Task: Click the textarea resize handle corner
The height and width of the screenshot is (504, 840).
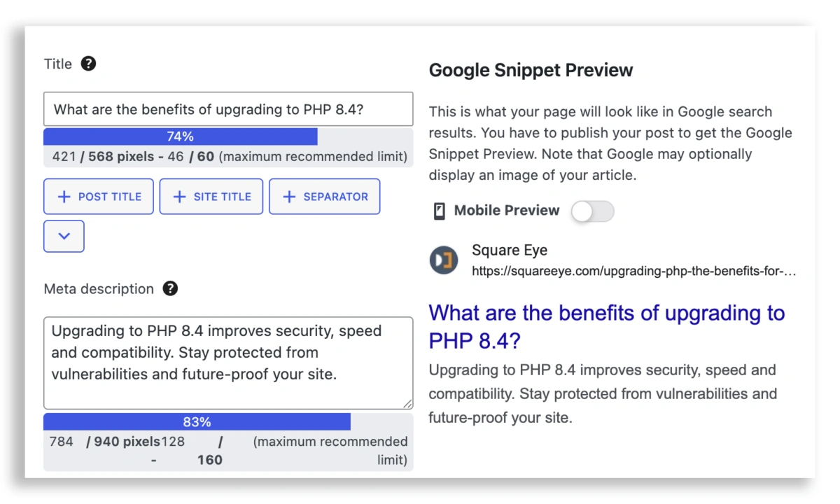Action: point(407,404)
